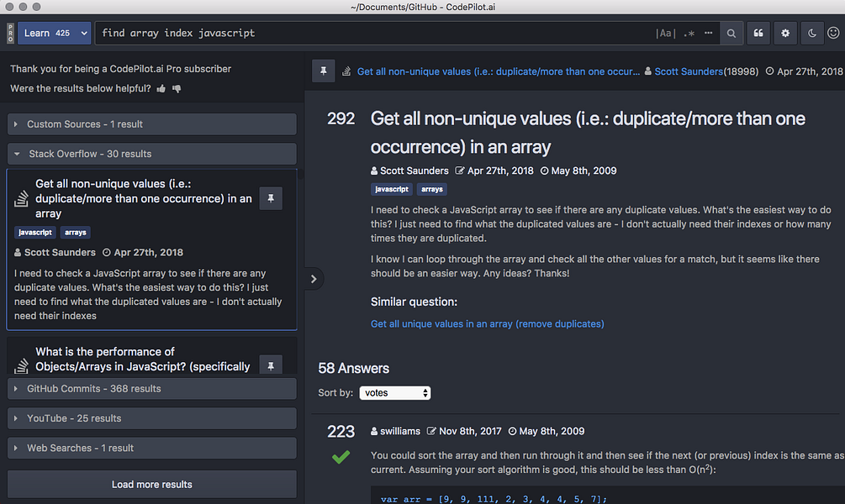Expand the GitHub Commits results section

pos(151,388)
